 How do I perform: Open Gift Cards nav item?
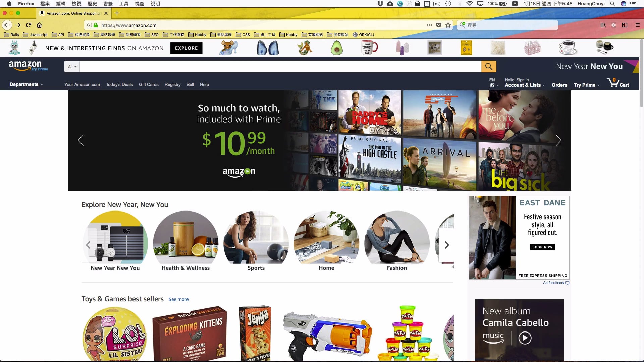pos(149,84)
